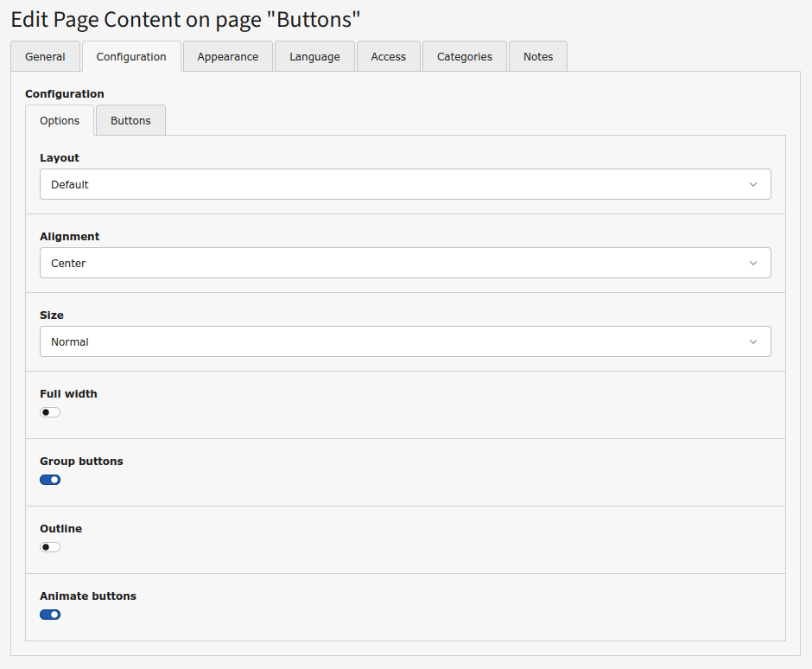Switch to the General tab
The height and width of the screenshot is (669, 812).
pyautogui.click(x=45, y=57)
